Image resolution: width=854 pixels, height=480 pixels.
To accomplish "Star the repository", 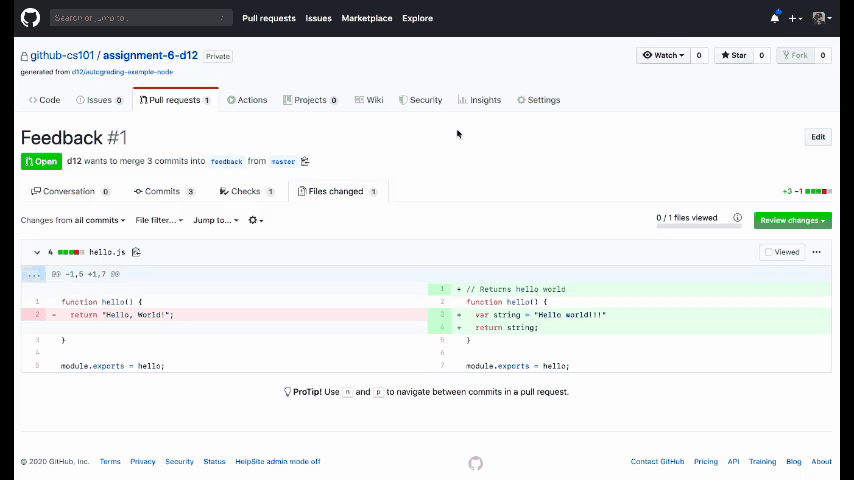I will point(734,55).
